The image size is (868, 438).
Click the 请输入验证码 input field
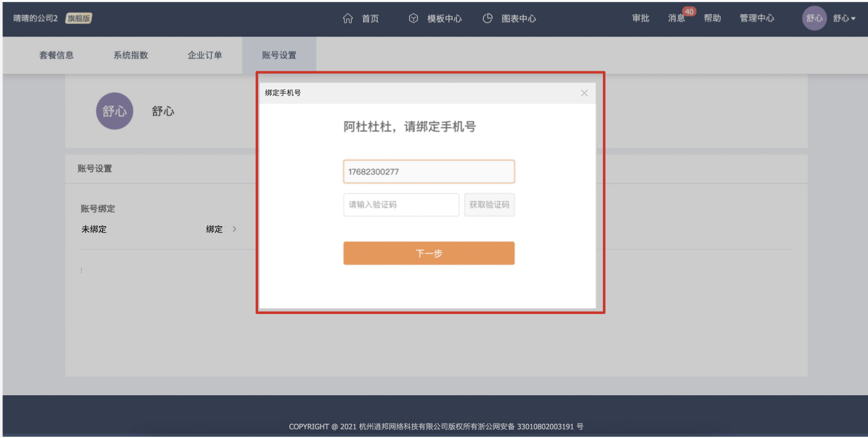coord(401,204)
